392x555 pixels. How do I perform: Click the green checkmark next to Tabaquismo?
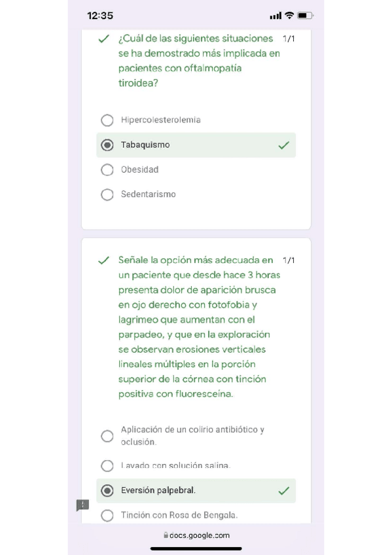pyautogui.click(x=283, y=145)
